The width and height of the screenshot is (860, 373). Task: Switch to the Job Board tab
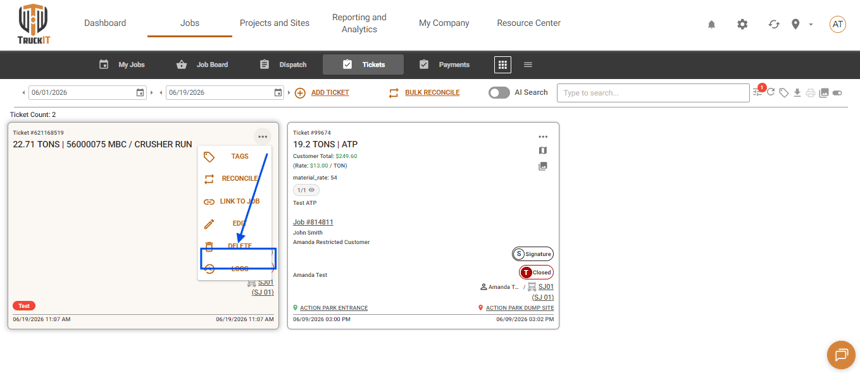click(202, 65)
